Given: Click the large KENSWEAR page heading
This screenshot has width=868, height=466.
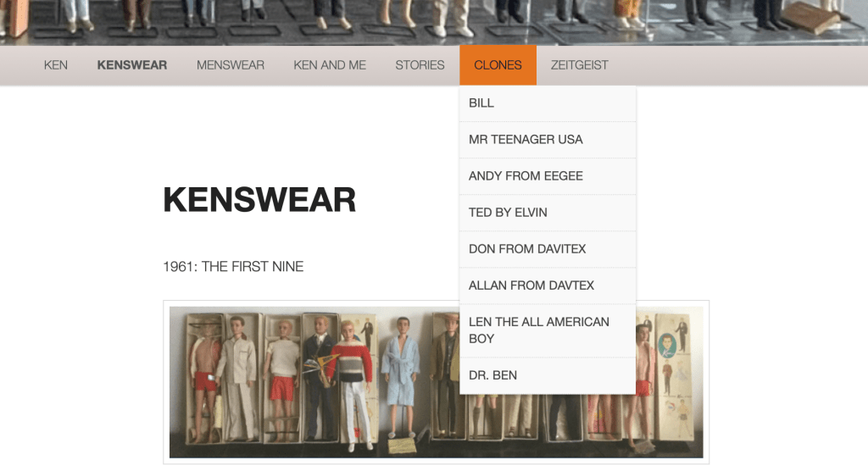Looking at the screenshot, I should [259, 200].
